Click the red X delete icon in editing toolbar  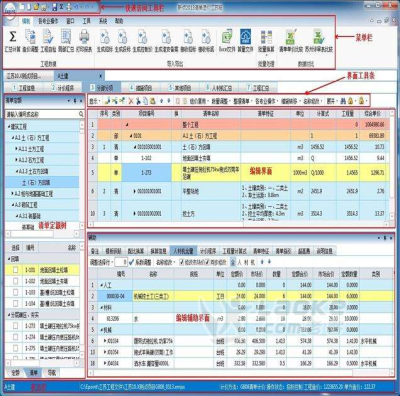point(131,100)
